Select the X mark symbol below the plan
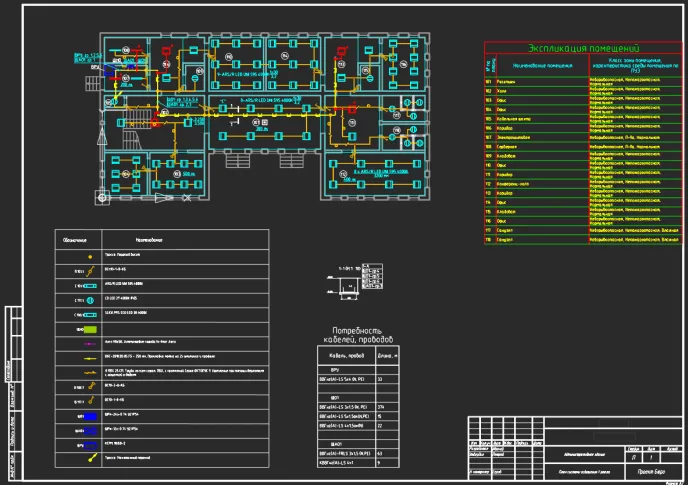 click(187, 198)
